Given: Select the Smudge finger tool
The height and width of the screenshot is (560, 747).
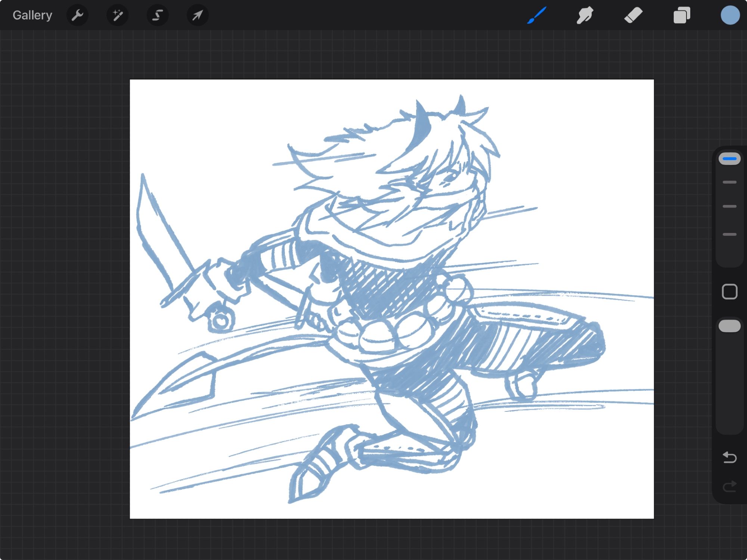Looking at the screenshot, I should [585, 15].
